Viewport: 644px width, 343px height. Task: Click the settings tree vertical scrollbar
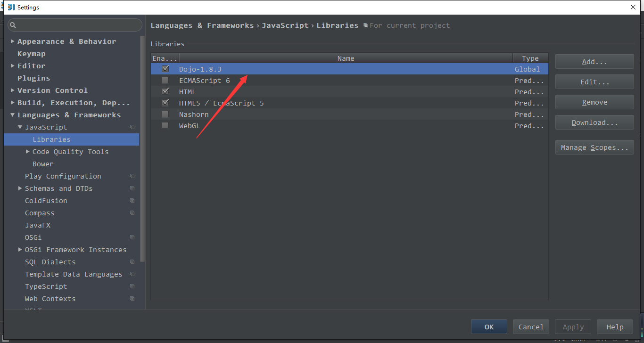pyautogui.click(x=142, y=148)
